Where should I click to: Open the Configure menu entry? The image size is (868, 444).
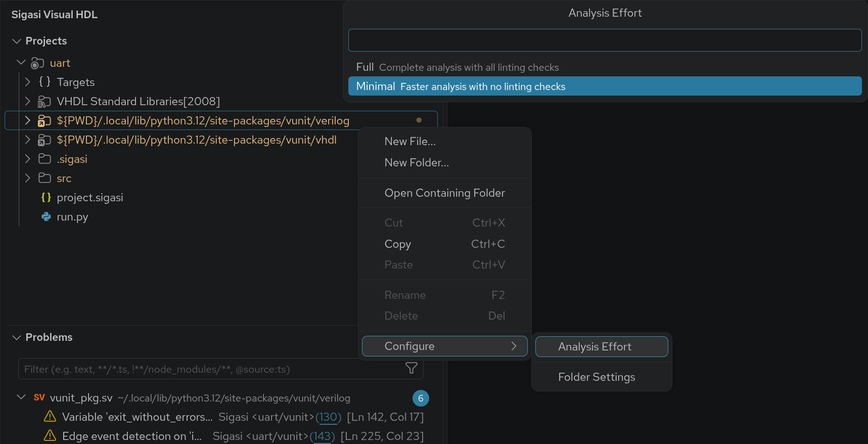click(445, 346)
